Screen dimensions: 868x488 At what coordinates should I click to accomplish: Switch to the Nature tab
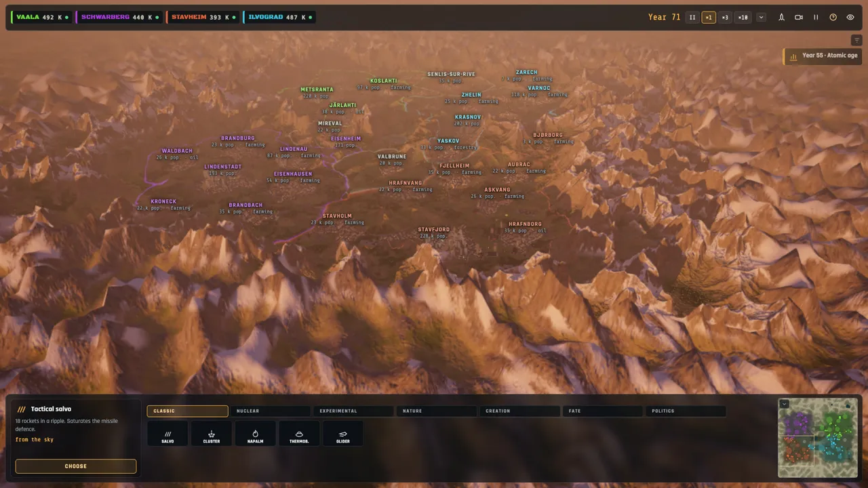pyautogui.click(x=437, y=411)
